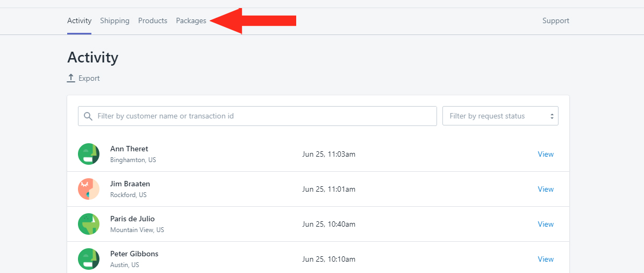View Jim Braaten's transaction
The image size is (644, 273).
[x=546, y=189]
